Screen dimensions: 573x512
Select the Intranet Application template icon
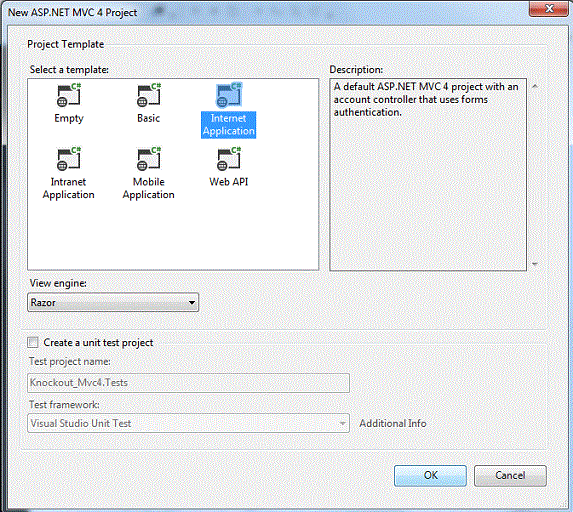tap(69, 159)
